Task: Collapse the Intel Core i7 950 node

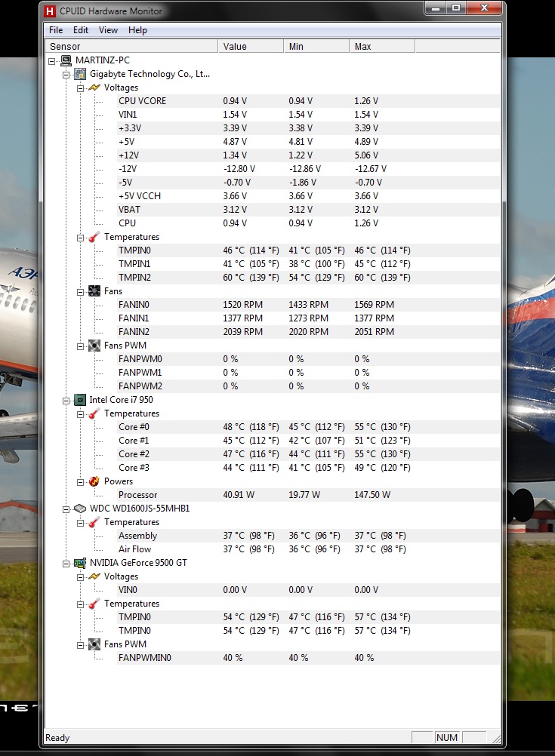Action: pyautogui.click(x=66, y=401)
